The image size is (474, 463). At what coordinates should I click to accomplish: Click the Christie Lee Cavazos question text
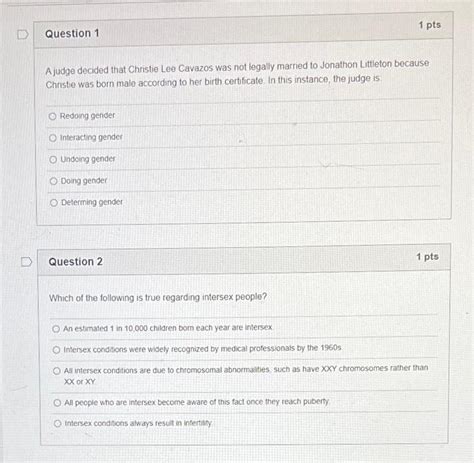pos(237,74)
